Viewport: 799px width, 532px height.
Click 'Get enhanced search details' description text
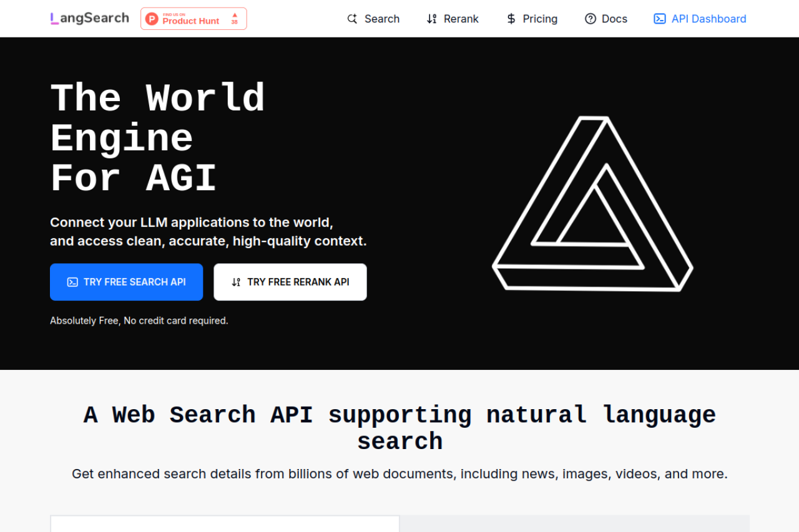coord(399,474)
